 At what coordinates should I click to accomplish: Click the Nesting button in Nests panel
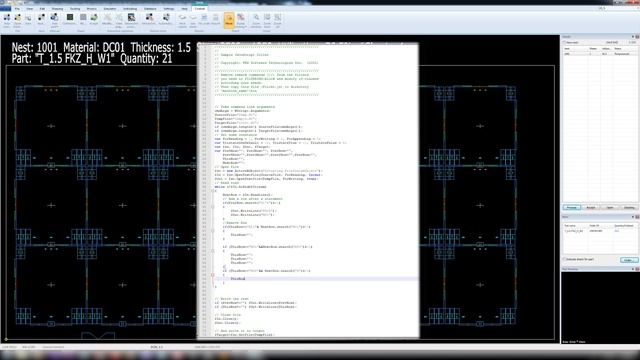pyautogui.click(x=629, y=207)
